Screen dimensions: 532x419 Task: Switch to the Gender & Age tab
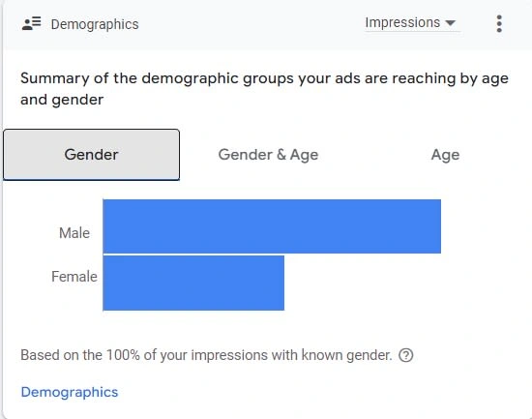268,155
